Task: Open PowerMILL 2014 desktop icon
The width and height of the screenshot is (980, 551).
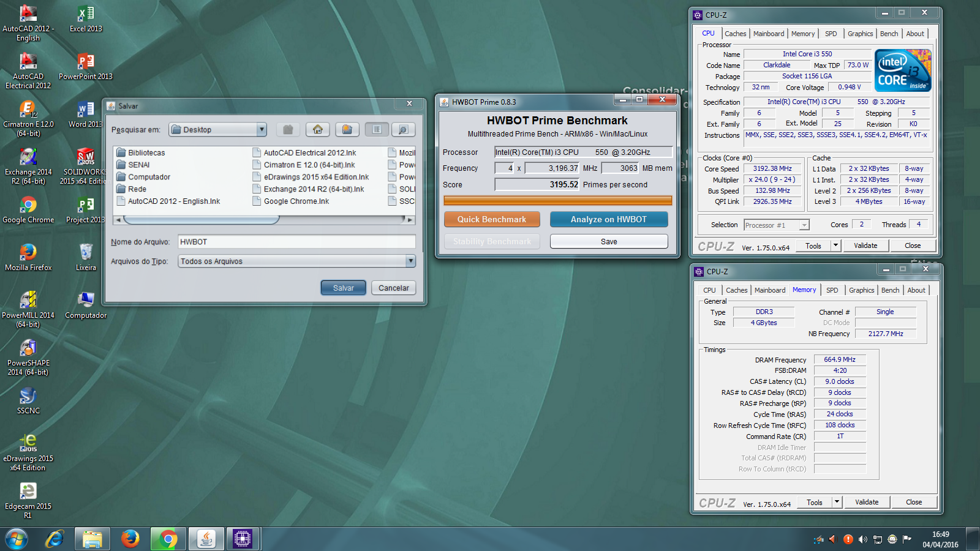Action: pyautogui.click(x=28, y=310)
